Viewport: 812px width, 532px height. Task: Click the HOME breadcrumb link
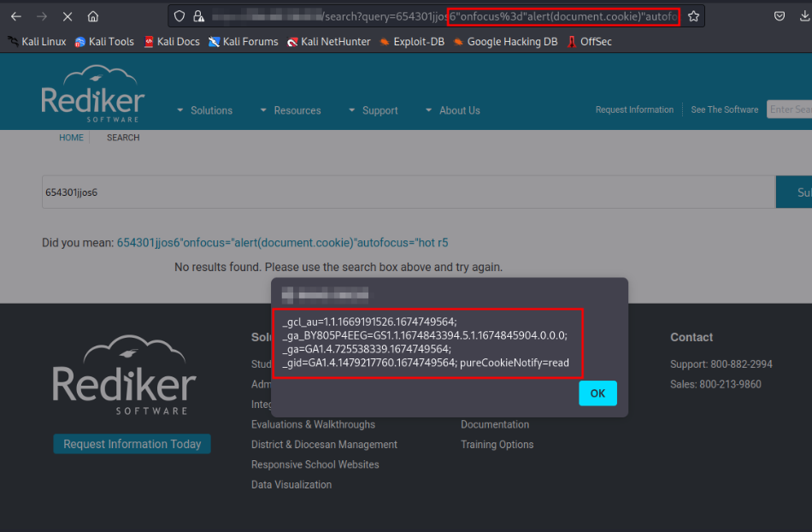click(71, 137)
